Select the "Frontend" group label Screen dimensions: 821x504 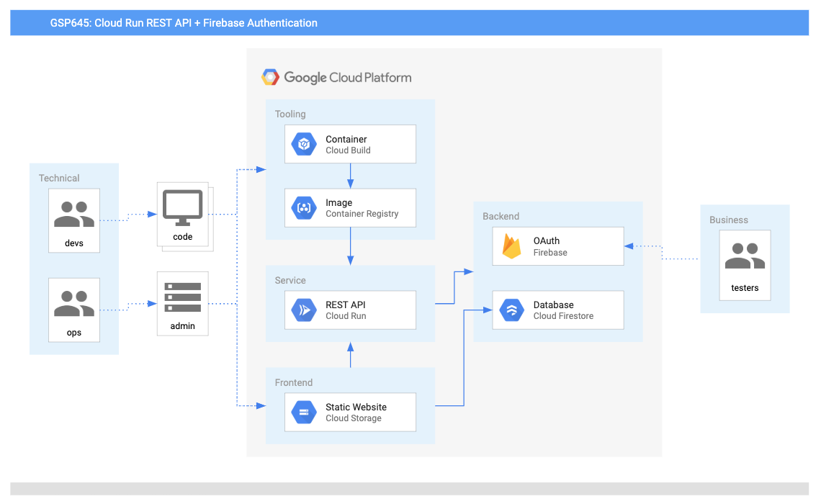(294, 382)
